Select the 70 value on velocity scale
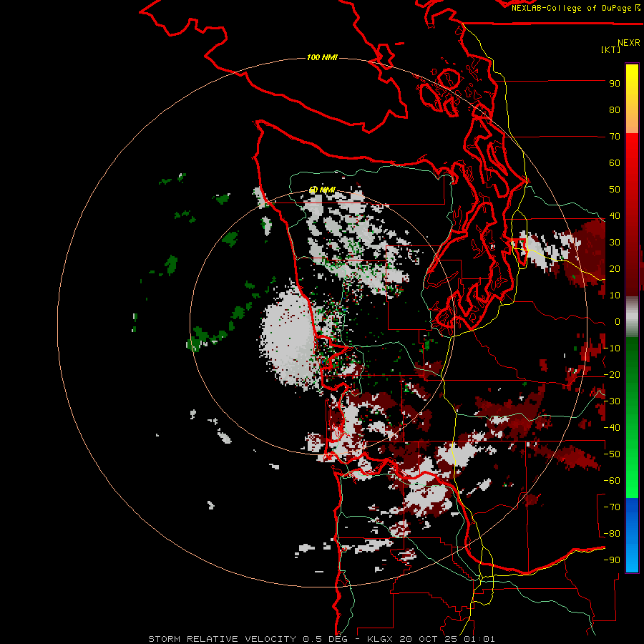The image size is (644, 644). [615, 137]
